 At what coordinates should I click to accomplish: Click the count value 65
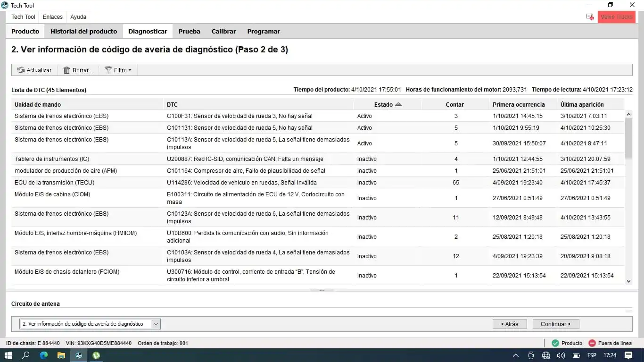[x=456, y=183]
